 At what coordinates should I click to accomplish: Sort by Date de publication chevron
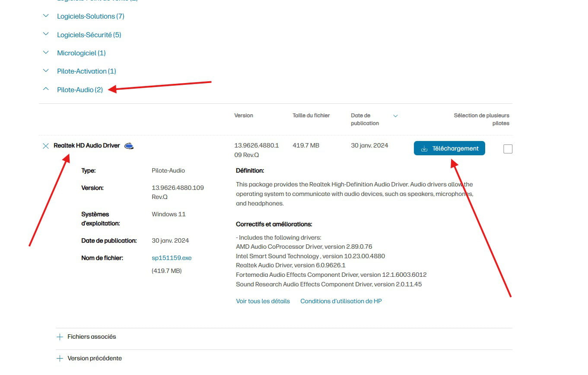(395, 116)
